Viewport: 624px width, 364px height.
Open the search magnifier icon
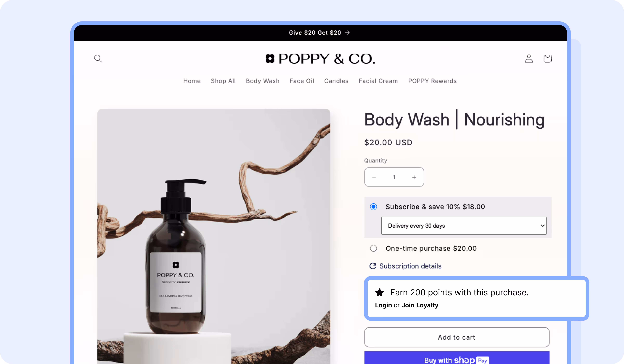point(98,59)
